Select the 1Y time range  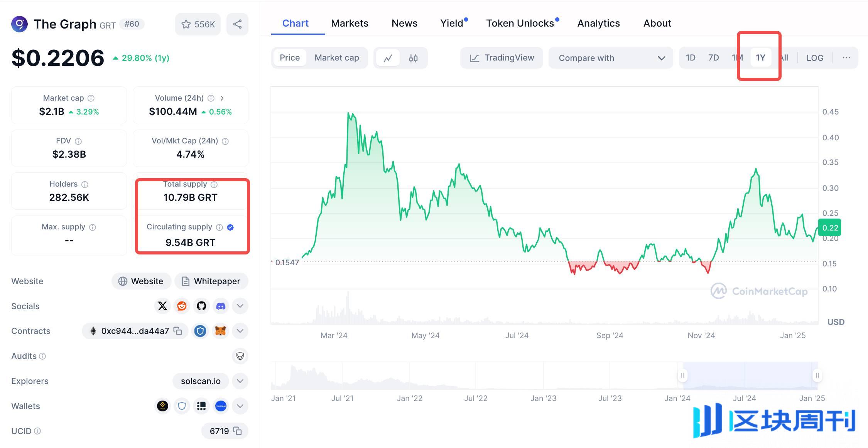[760, 58]
